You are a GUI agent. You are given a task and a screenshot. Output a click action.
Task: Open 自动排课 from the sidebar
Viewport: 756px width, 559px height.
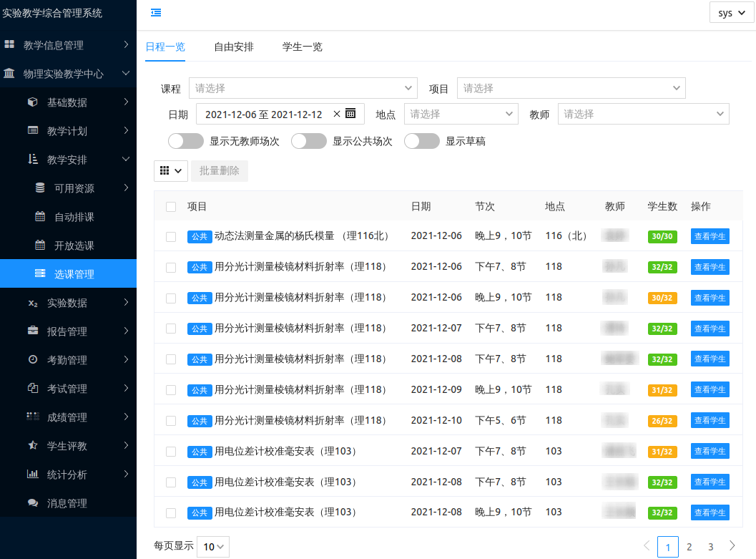74,217
